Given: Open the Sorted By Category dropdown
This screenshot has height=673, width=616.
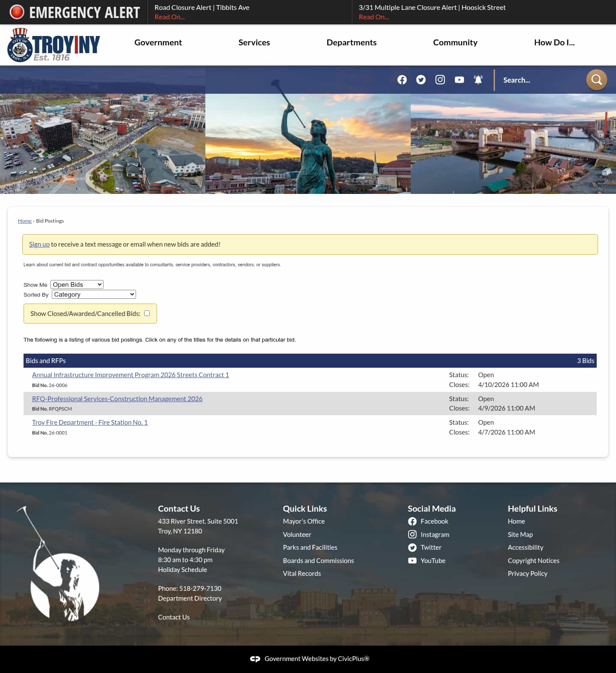Looking at the screenshot, I should click(94, 295).
